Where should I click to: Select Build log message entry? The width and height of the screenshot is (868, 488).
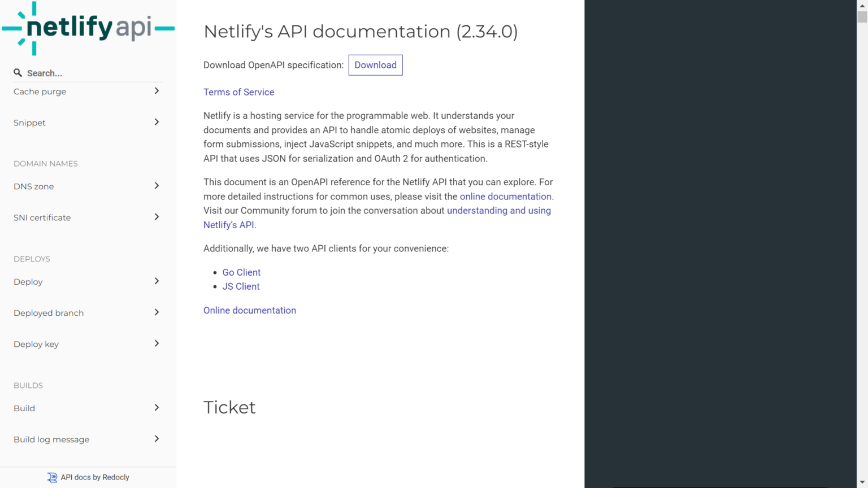pyautogui.click(x=51, y=439)
